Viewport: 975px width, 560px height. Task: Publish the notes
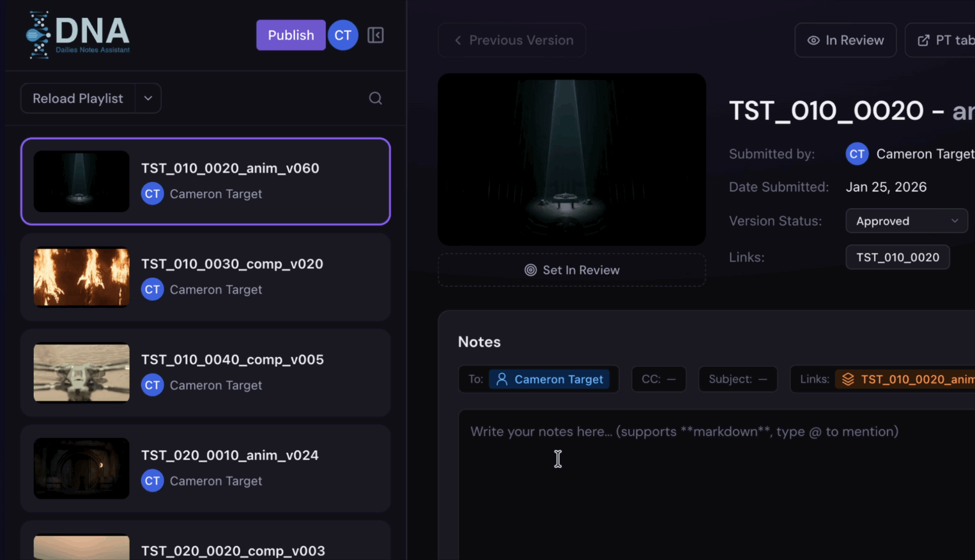[x=291, y=35]
